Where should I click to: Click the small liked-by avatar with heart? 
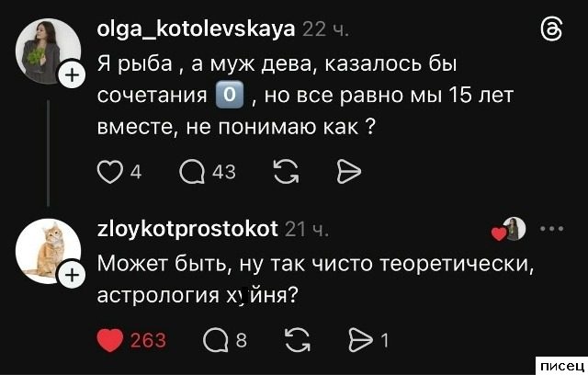point(511,231)
